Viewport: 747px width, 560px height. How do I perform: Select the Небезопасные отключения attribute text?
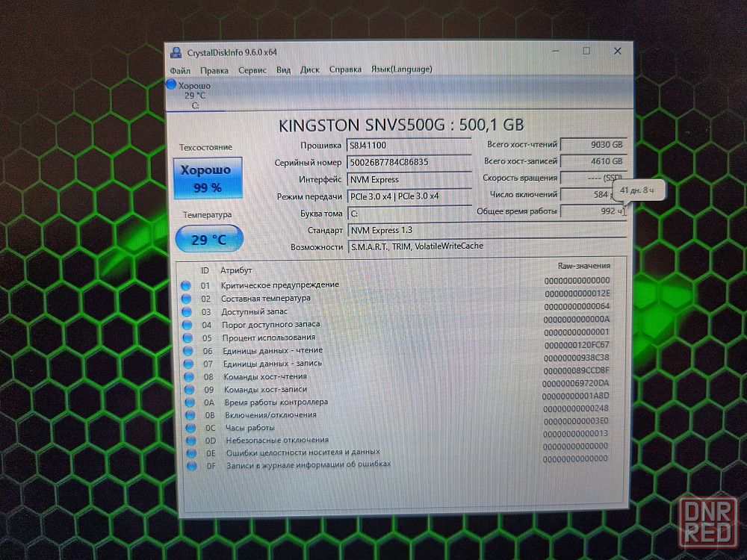pyautogui.click(x=277, y=440)
